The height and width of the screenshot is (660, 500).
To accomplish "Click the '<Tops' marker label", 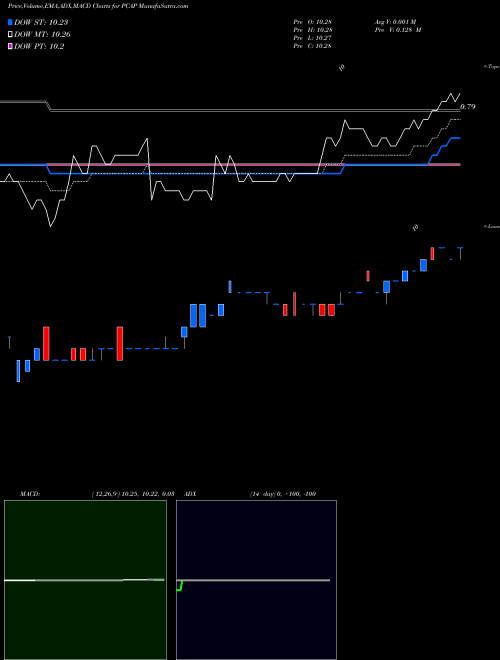I will [492, 67].
